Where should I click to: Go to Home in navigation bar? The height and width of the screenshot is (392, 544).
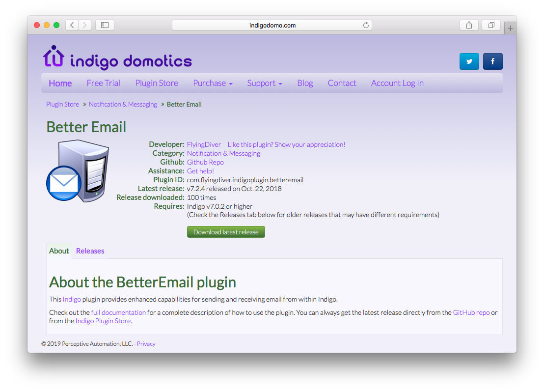[x=60, y=84]
